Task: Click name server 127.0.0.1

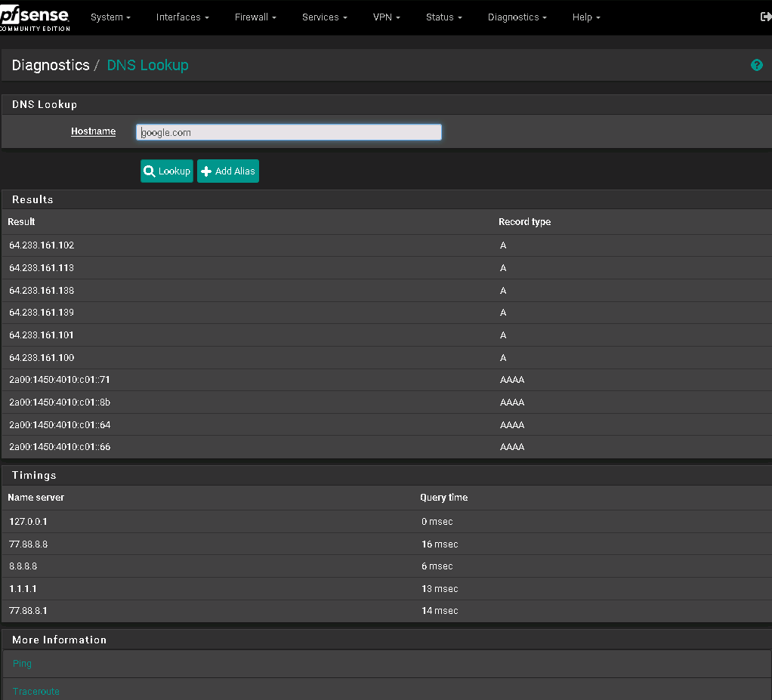Action: 28,521
